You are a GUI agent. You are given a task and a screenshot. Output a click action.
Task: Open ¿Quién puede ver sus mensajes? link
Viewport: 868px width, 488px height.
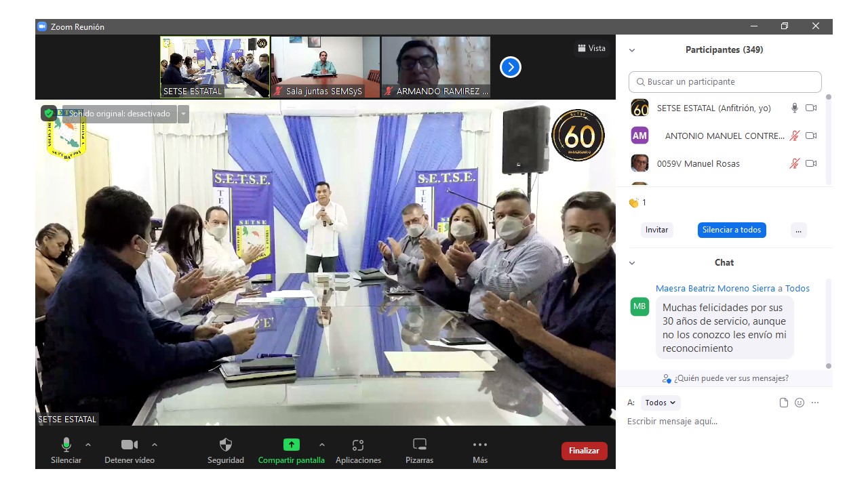(x=726, y=378)
